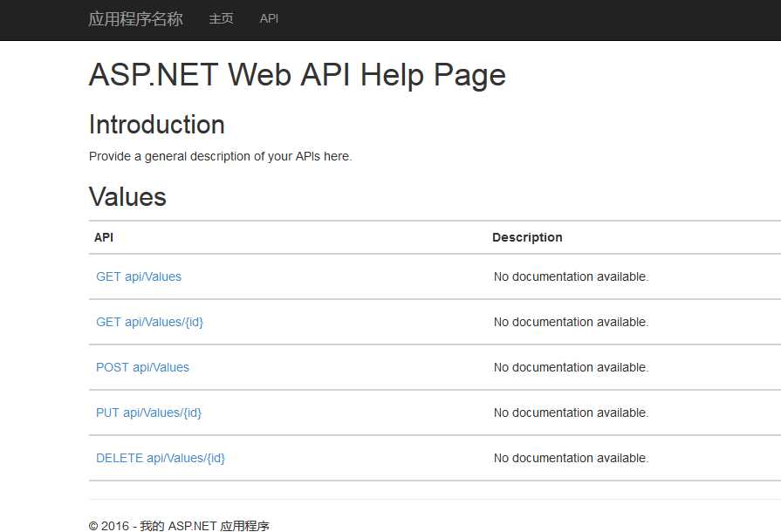Open the POST api/Values link
The width and height of the screenshot is (781, 532).
coord(142,367)
